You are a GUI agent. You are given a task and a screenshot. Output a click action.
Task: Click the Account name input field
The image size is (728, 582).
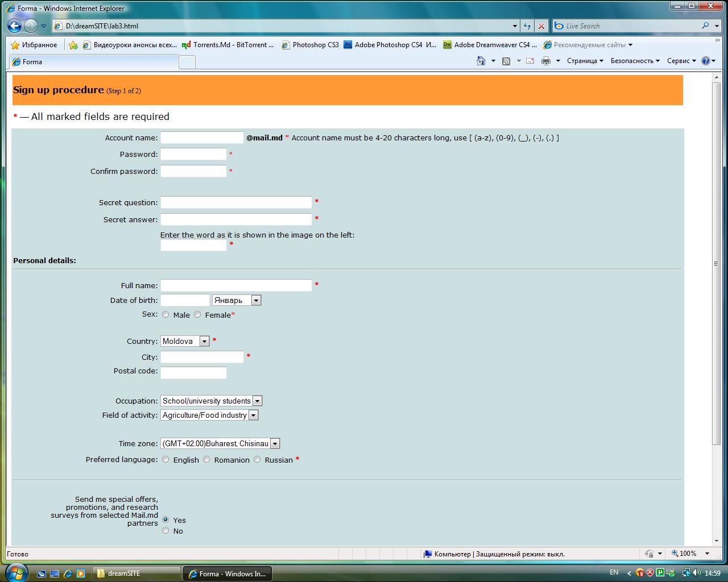[x=202, y=138]
